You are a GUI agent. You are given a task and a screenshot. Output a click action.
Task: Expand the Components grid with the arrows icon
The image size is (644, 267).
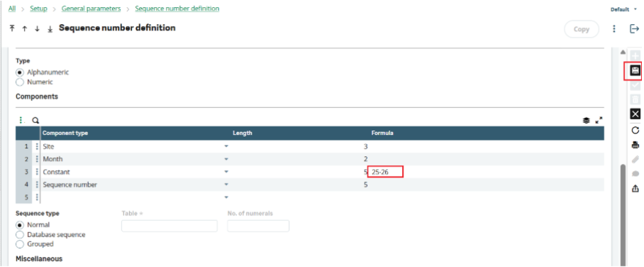click(x=599, y=121)
